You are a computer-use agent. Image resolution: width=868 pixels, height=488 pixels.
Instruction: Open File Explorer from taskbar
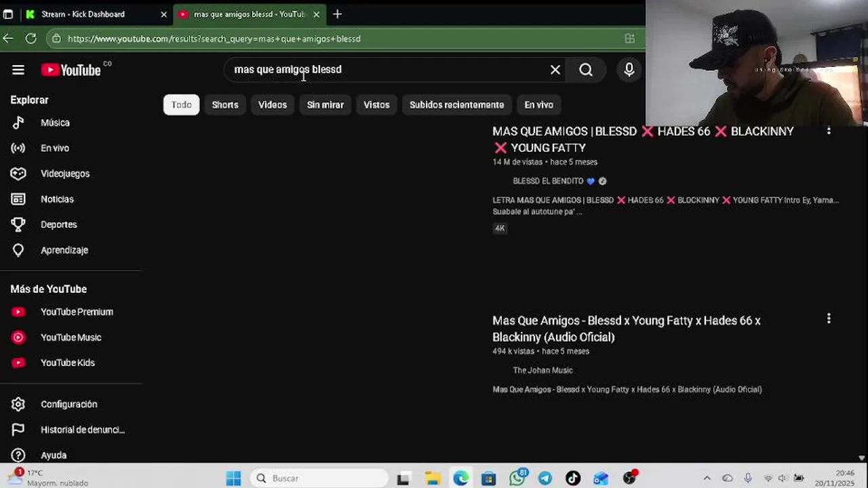tap(433, 479)
